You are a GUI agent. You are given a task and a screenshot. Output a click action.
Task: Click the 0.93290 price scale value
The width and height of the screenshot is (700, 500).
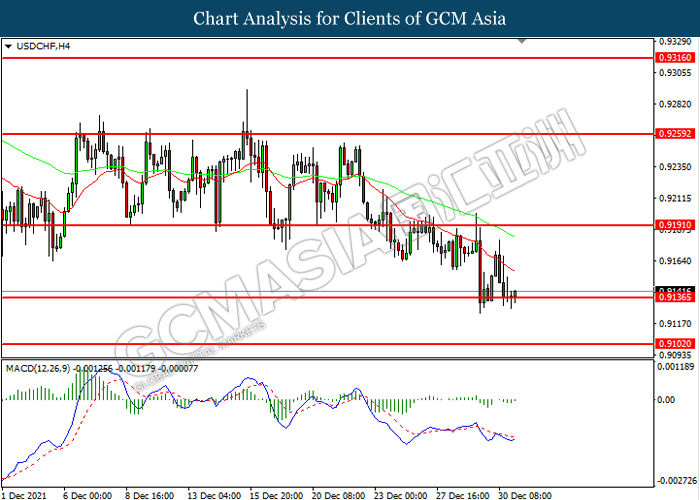(x=675, y=42)
